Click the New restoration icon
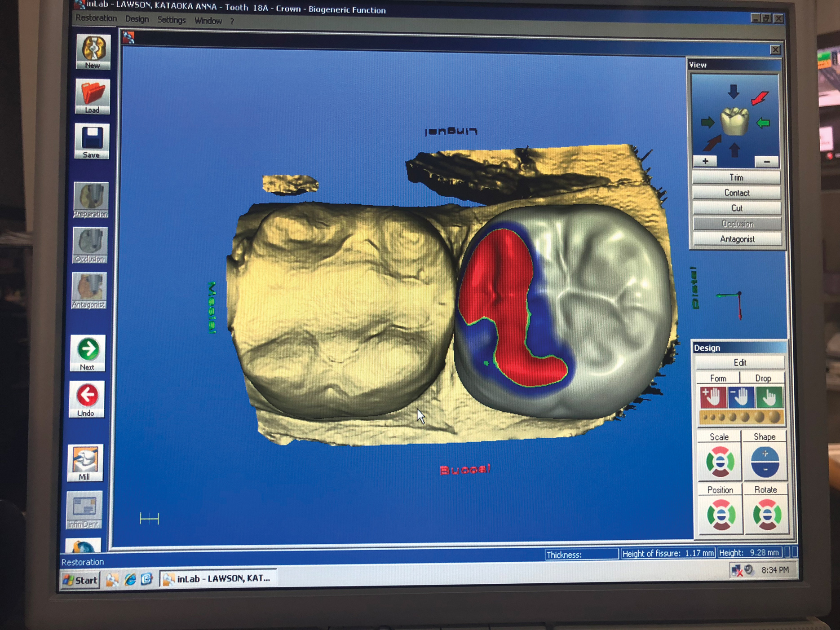The width and height of the screenshot is (840, 630). (93, 51)
